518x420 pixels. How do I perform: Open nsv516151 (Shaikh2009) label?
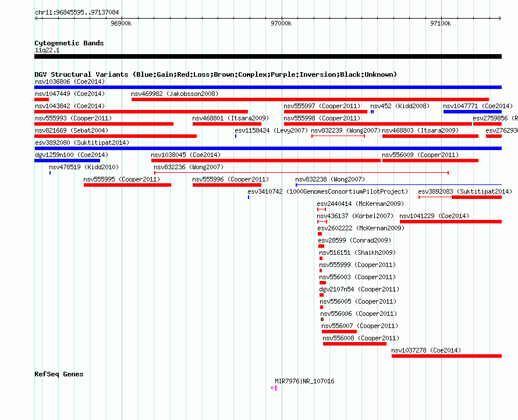357,252
